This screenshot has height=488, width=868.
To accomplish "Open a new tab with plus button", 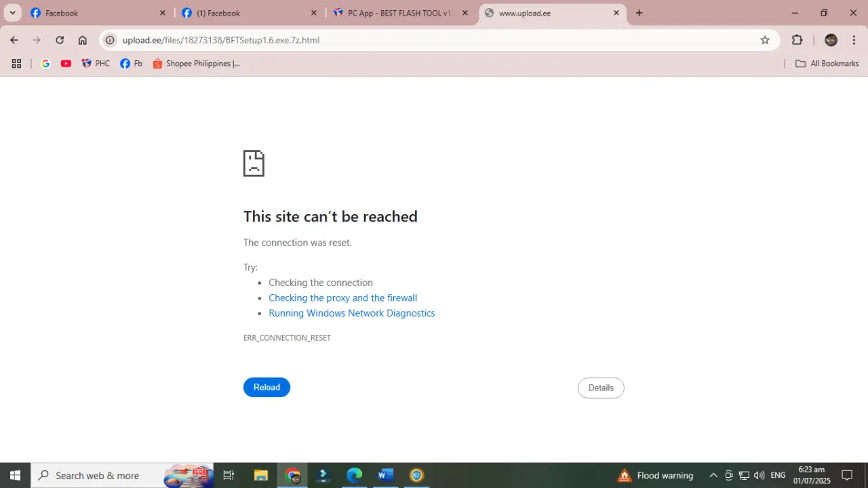I will (639, 13).
